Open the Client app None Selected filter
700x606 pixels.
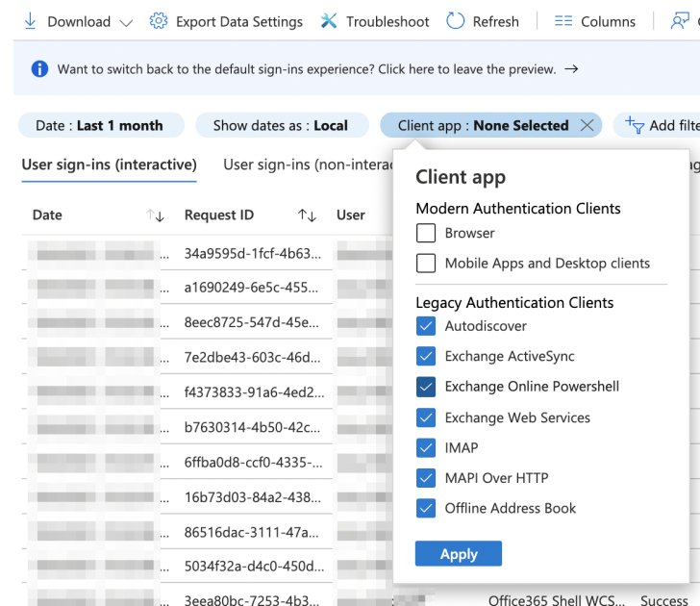coord(483,125)
